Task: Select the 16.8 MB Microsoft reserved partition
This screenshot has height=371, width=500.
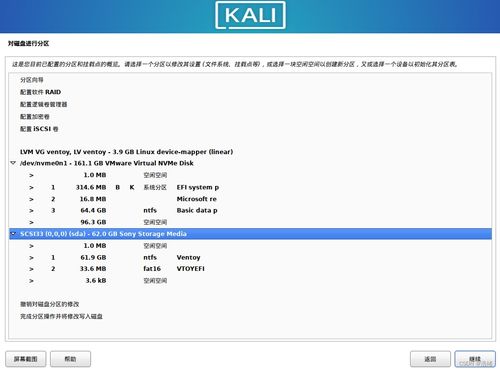Action: point(250,199)
